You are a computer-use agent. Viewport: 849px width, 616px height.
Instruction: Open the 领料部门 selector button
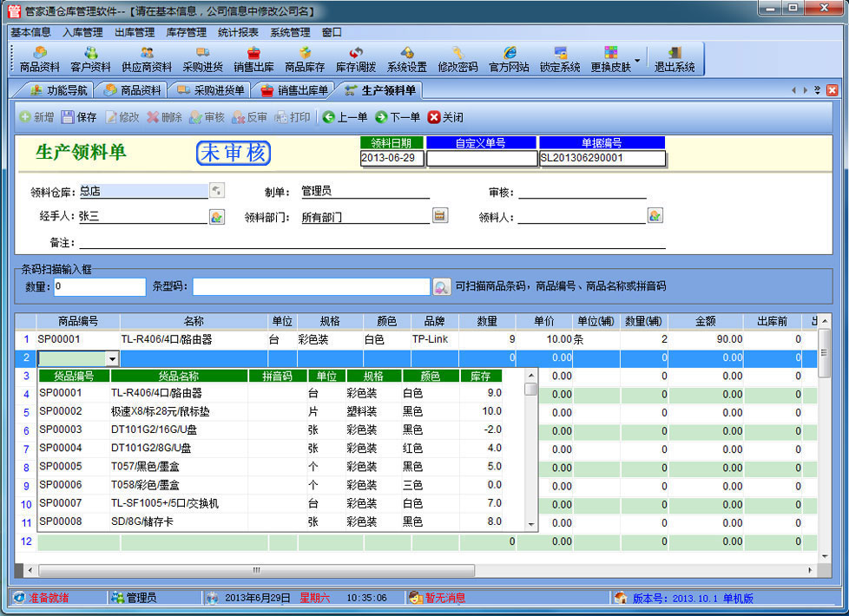coord(439,216)
